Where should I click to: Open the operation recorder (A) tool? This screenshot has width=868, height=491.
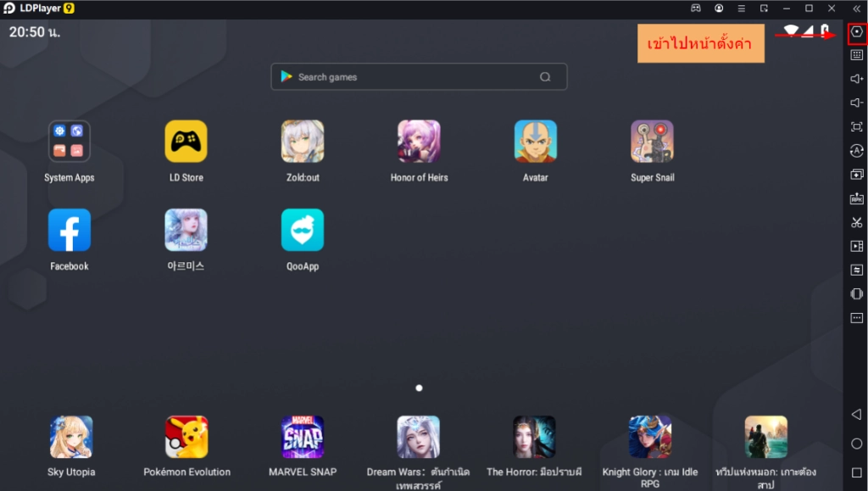856,151
